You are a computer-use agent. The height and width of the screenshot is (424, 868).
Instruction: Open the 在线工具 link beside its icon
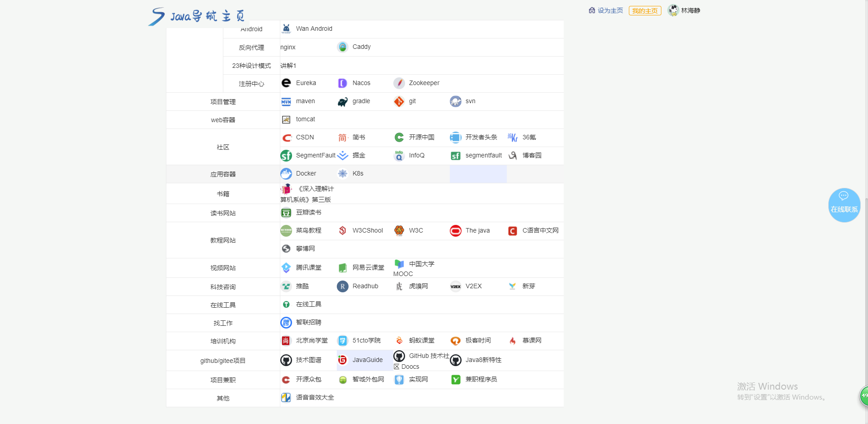(309, 304)
